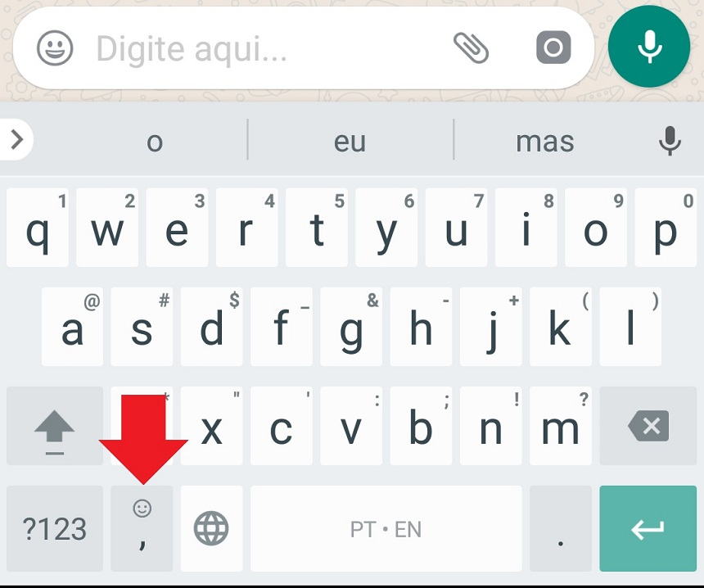Open camera from message bar
The image size is (704, 588).
553,47
